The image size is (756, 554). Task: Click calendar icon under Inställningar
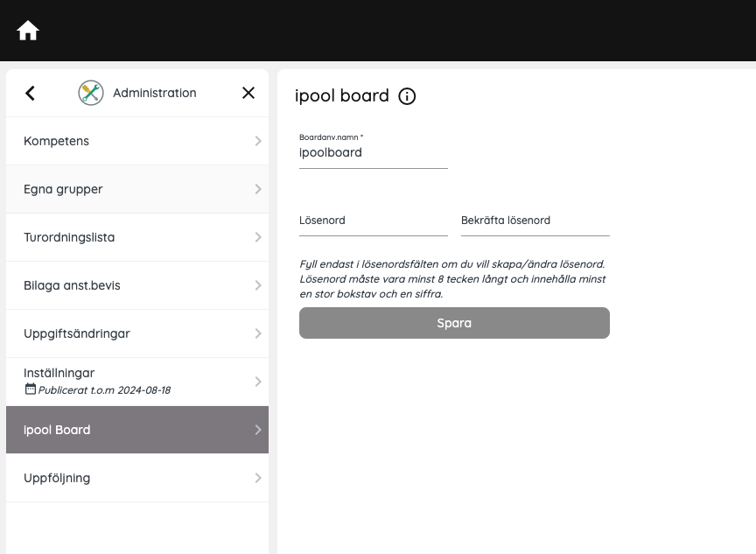pos(31,389)
